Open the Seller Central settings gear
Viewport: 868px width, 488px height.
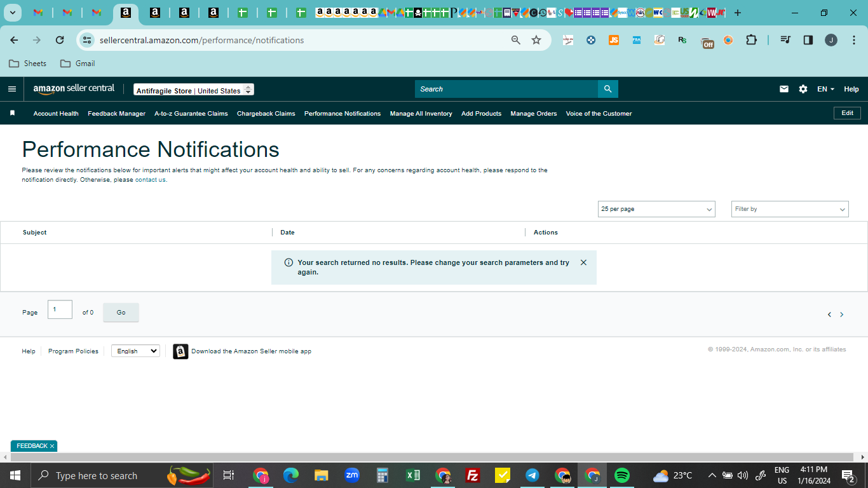803,89
